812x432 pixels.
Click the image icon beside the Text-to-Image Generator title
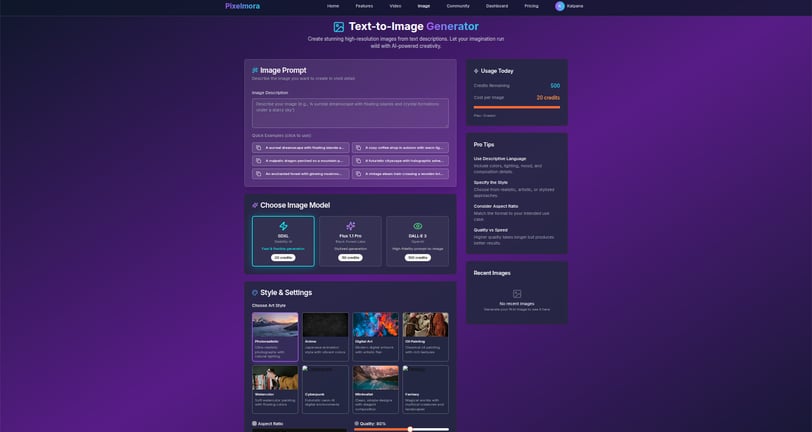point(339,27)
